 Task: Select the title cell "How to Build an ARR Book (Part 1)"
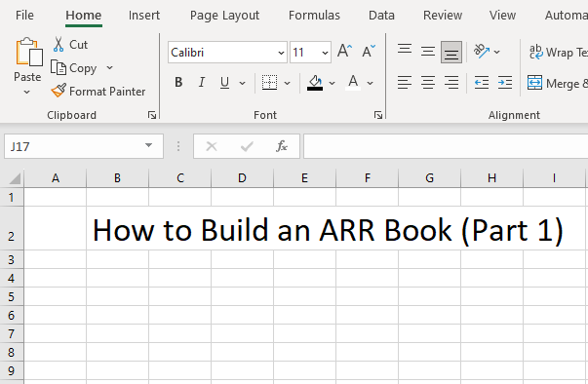click(328, 230)
